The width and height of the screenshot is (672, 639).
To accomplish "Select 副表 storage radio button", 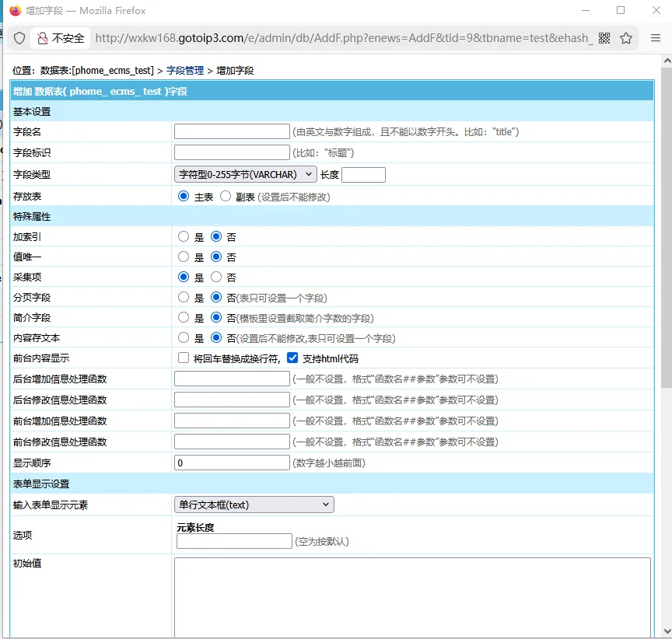I will point(226,196).
